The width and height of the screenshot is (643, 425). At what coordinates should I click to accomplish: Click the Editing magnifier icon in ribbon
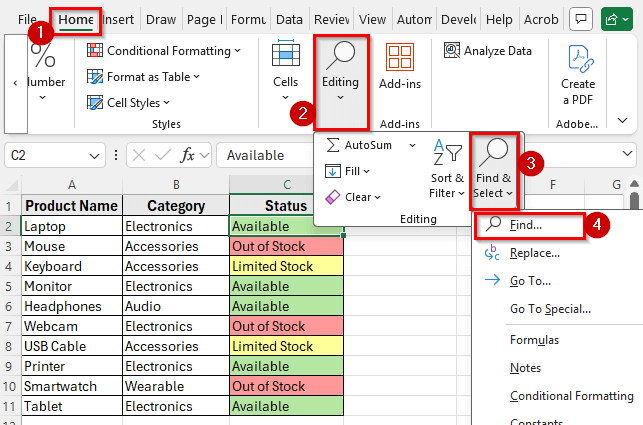(x=340, y=55)
